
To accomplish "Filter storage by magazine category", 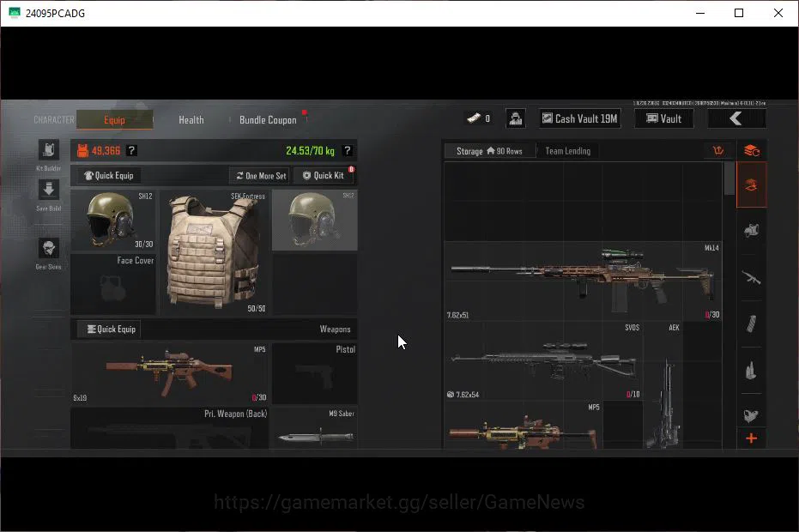I will coord(752,323).
